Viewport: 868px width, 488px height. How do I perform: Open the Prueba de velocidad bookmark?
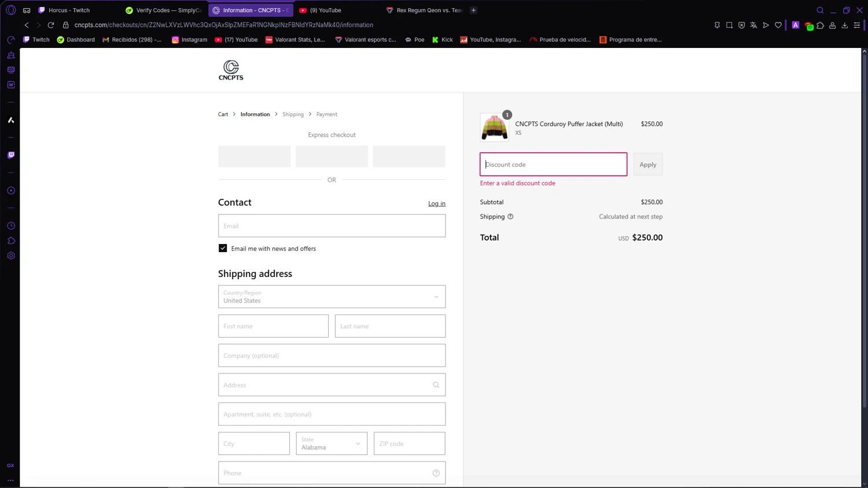pyautogui.click(x=560, y=40)
